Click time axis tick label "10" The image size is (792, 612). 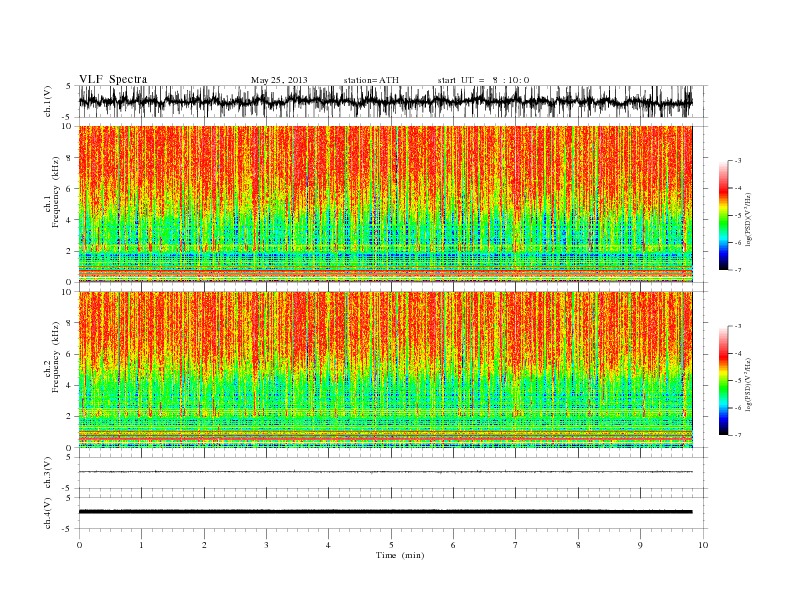click(x=703, y=545)
